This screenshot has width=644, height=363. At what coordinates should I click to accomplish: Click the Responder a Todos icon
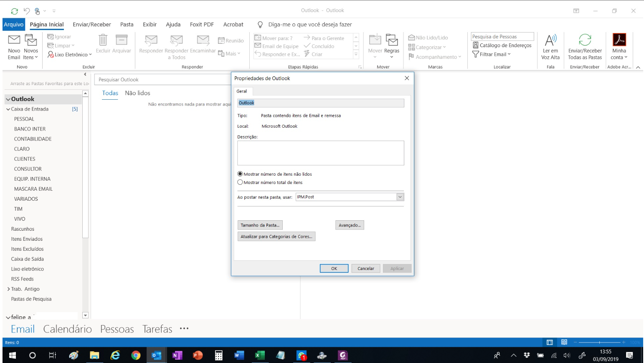[x=177, y=40]
